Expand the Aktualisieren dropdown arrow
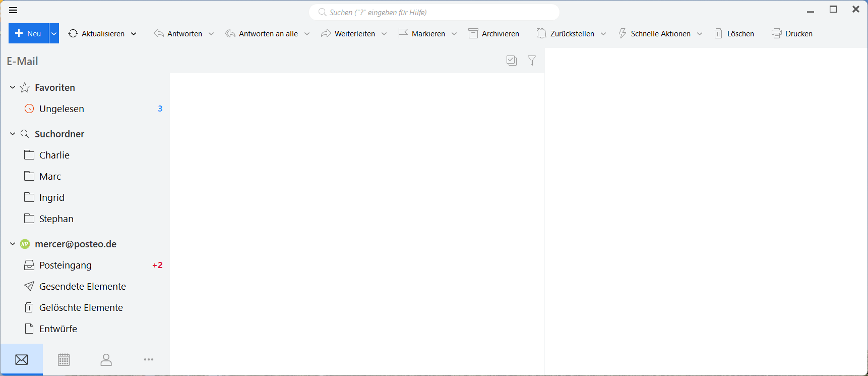Viewport: 868px width, 376px height. tap(134, 34)
